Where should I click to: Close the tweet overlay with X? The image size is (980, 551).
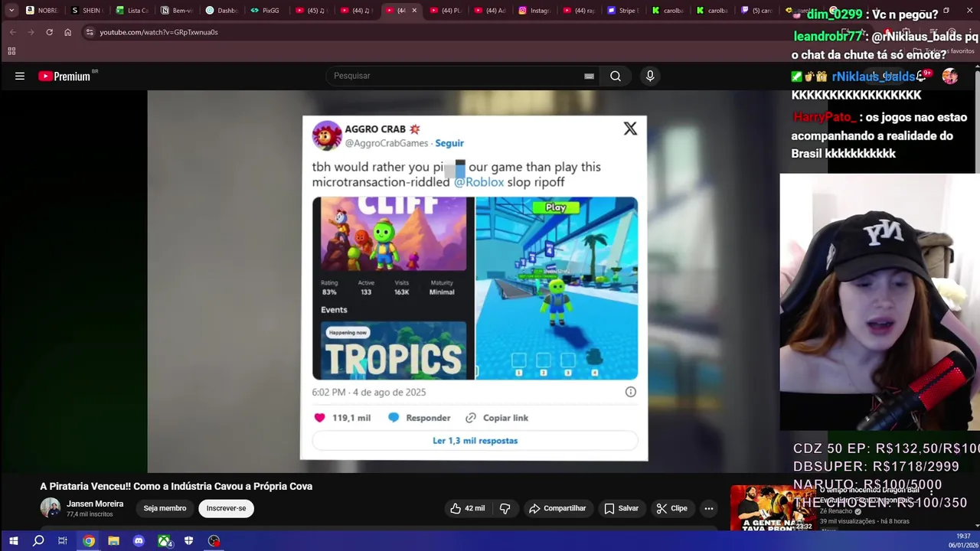click(630, 129)
